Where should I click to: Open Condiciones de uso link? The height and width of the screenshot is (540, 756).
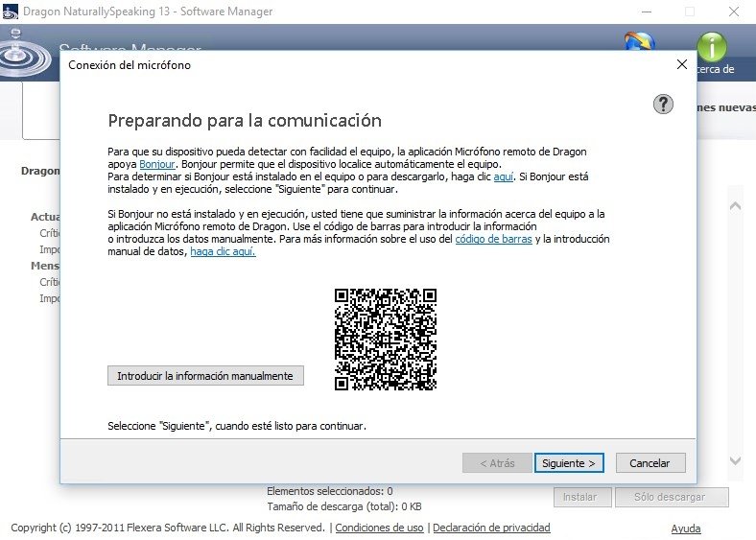(380, 528)
